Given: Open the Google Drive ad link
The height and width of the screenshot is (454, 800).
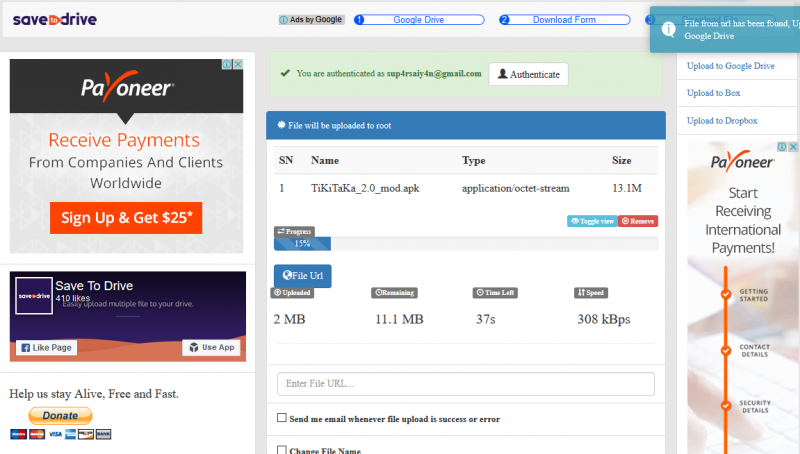Looking at the screenshot, I should tap(419, 20).
